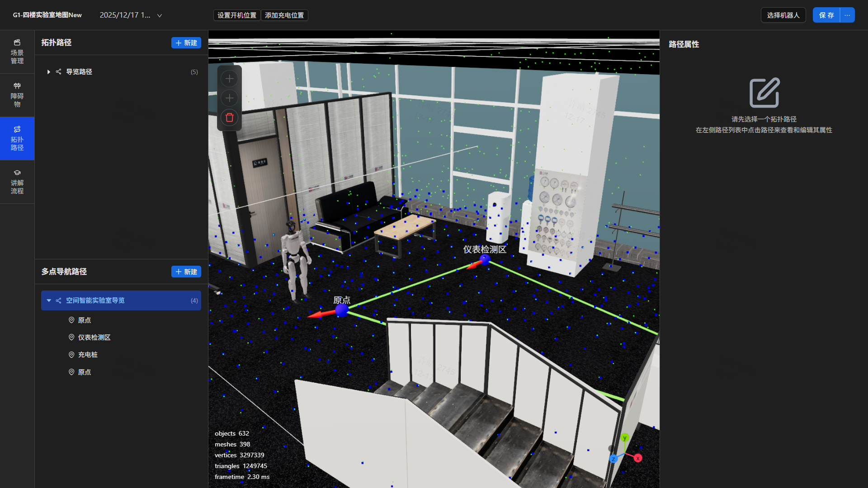Select the 充电桩 waypoint in list
Viewport: 868px width, 488px height.
tap(88, 355)
